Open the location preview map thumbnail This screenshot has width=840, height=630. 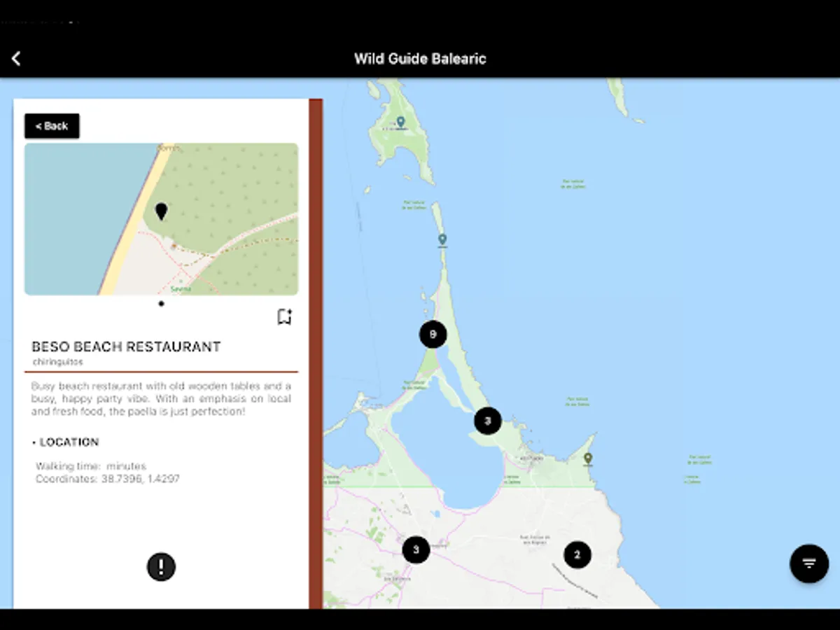coord(161,219)
